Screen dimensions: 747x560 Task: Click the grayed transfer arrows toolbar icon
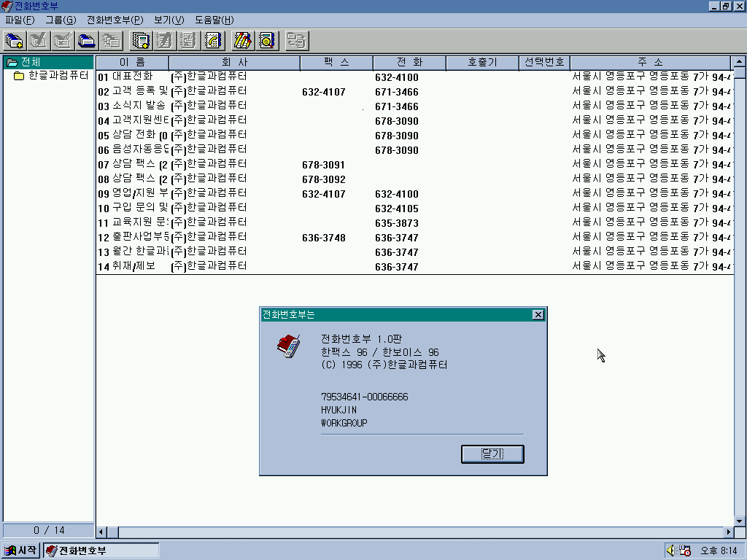pos(297,41)
